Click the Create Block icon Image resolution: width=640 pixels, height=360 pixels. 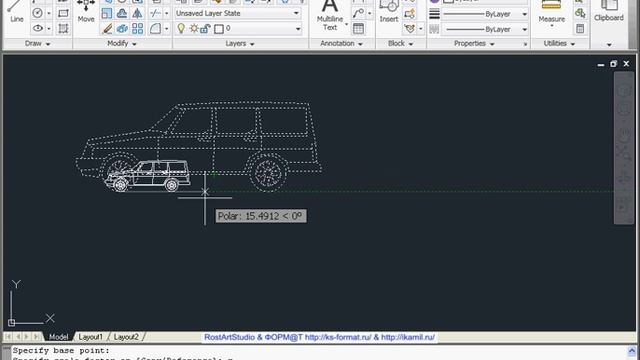coord(409,13)
